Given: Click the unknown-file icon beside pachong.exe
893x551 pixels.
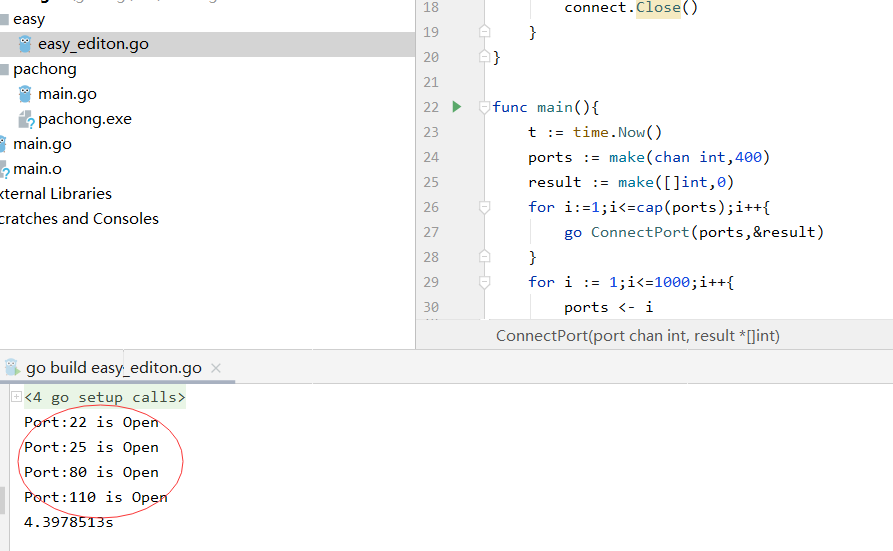Looking at the screenshot, I should point(26,119).
